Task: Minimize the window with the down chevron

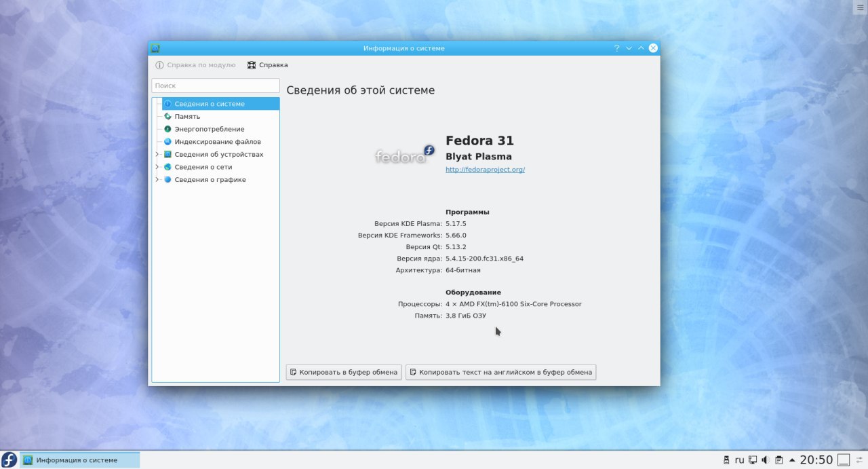Action: click(x=629, y=48)
